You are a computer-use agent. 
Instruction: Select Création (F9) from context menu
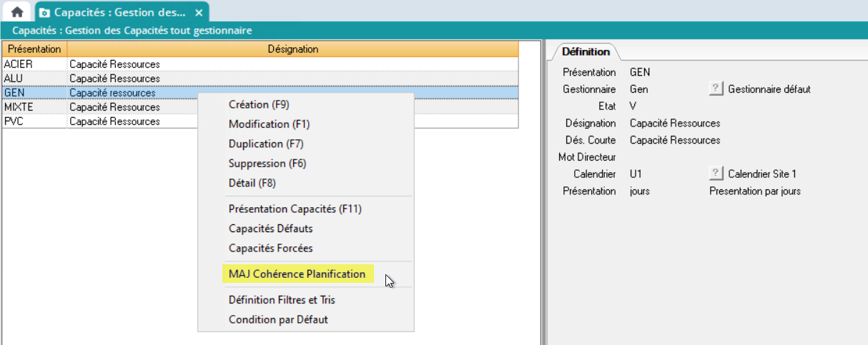click(x=259, y=104)
